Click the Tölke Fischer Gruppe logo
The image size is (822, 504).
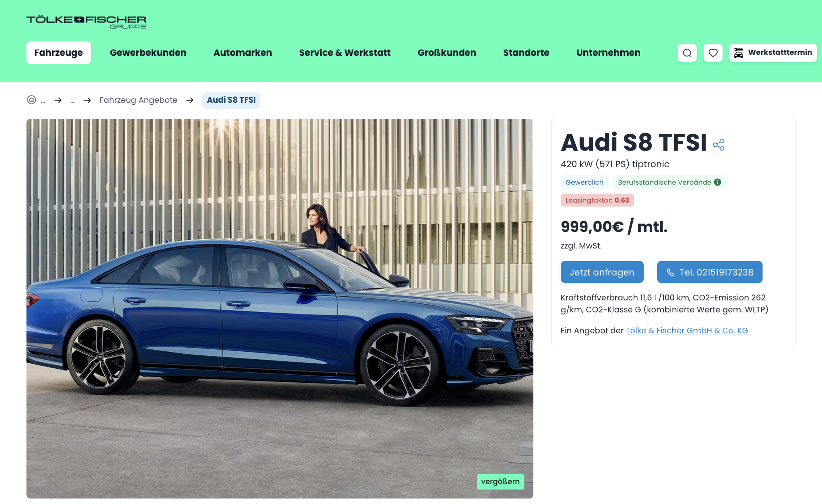pyautogui.click(x=86, y=22)
